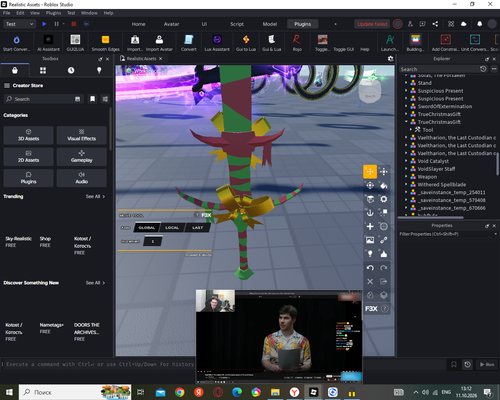Select the F3X Anchor tool
The width and height of the screenshot is (500, 400).
coord(370,213)
